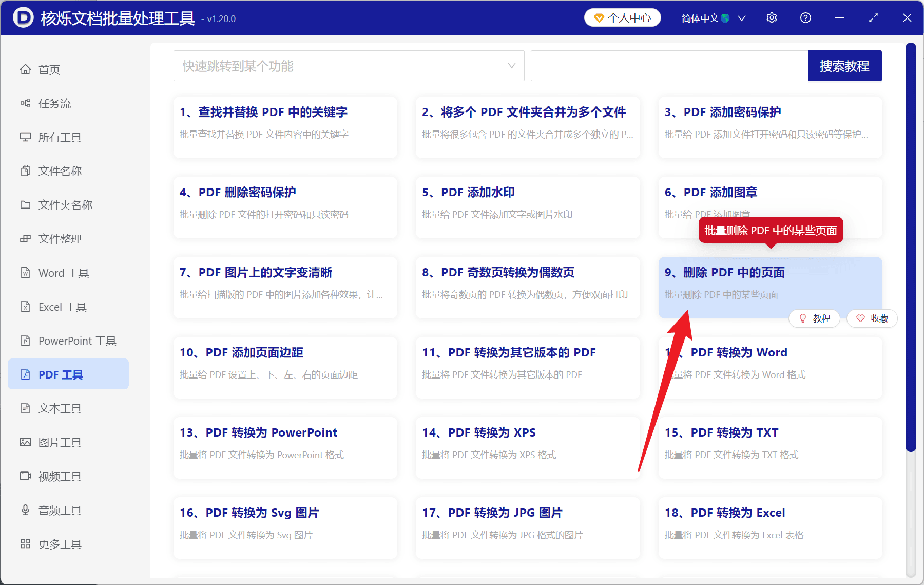Collapse the language selector chevron

[x=742, y=18]
